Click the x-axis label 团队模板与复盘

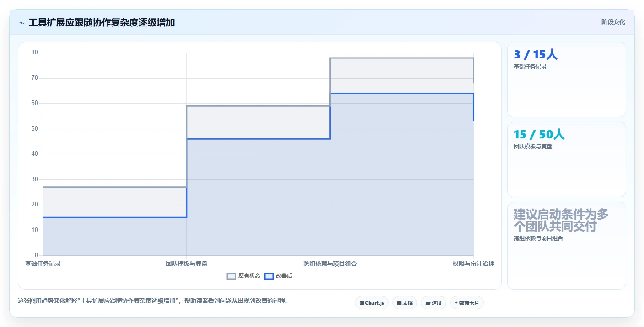coord(187,264)
